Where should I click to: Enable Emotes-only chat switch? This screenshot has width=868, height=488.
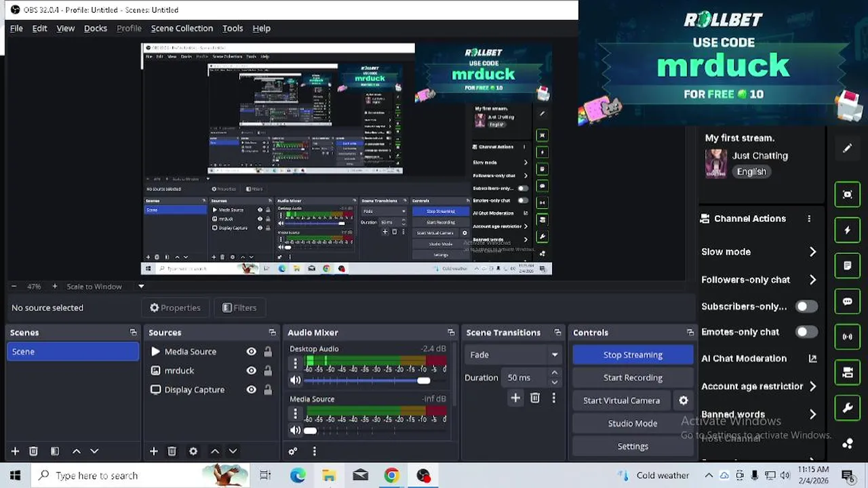pyautogui.click(x=806, y=332)
